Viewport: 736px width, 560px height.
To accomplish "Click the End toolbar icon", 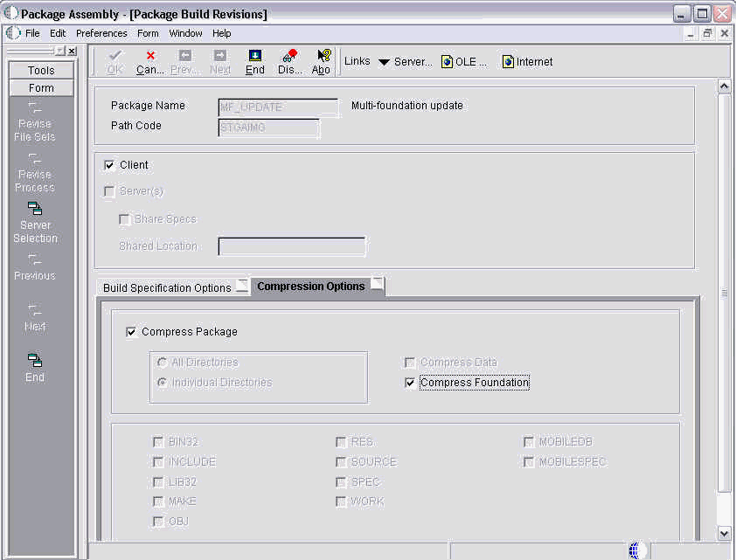I will (x=255, y=56).
